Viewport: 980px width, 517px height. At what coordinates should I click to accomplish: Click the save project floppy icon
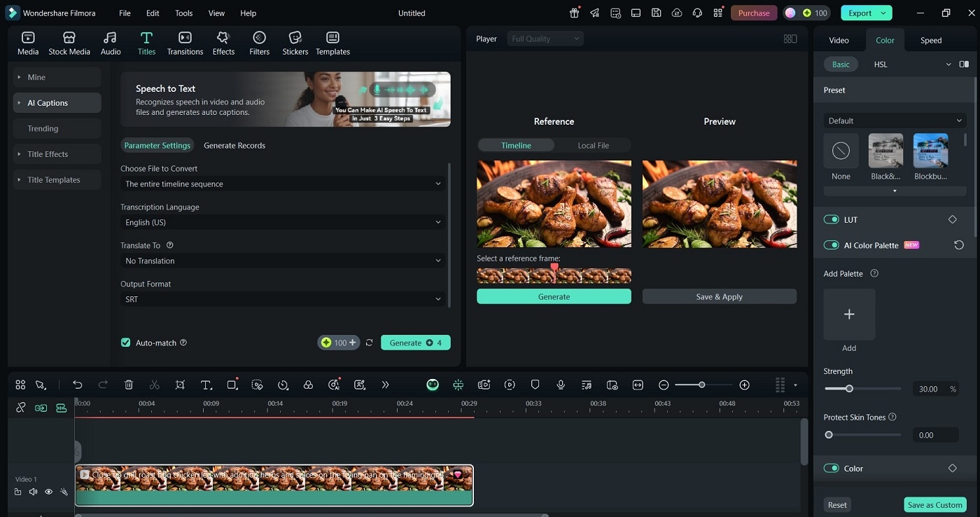point(656,13)
